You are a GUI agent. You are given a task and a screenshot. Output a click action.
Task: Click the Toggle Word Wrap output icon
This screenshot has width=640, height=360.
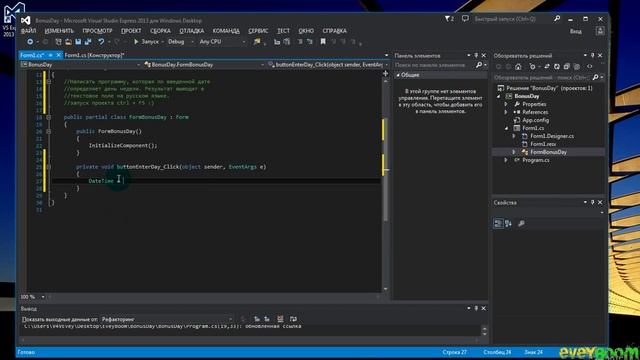(x=293, y=319)
